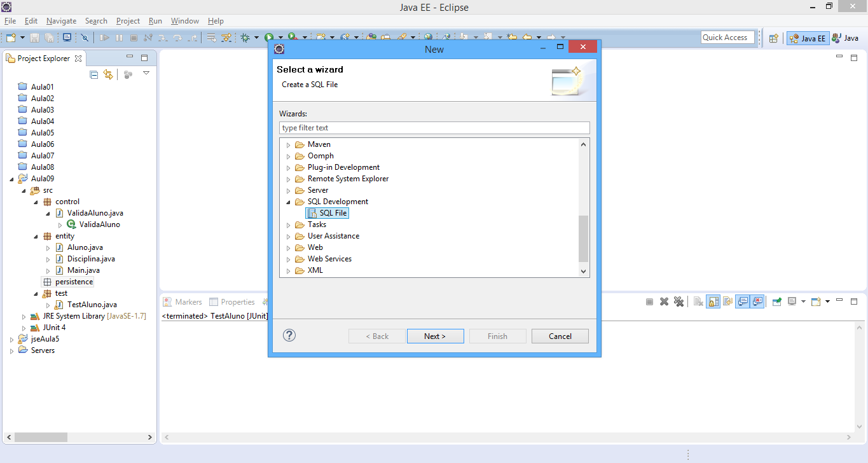Collapse the Aula09 project node
868x463 pixels.
12,179
